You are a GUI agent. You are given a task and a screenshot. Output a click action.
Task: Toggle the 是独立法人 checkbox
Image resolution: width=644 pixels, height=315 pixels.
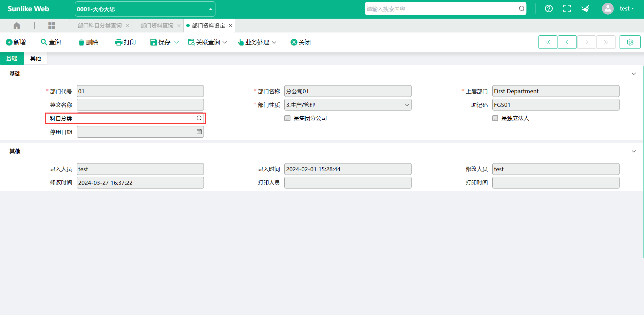pyautogui.click(x=495, y=118)
